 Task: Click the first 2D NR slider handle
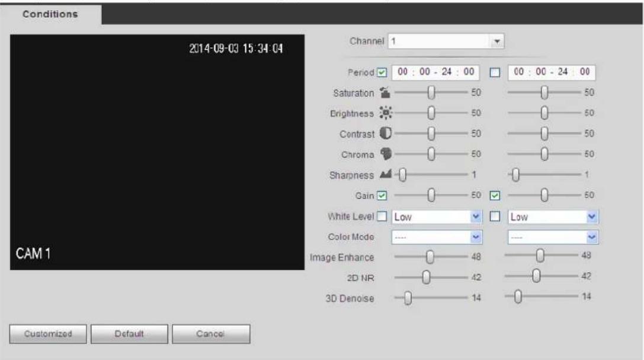coord(427,278)
